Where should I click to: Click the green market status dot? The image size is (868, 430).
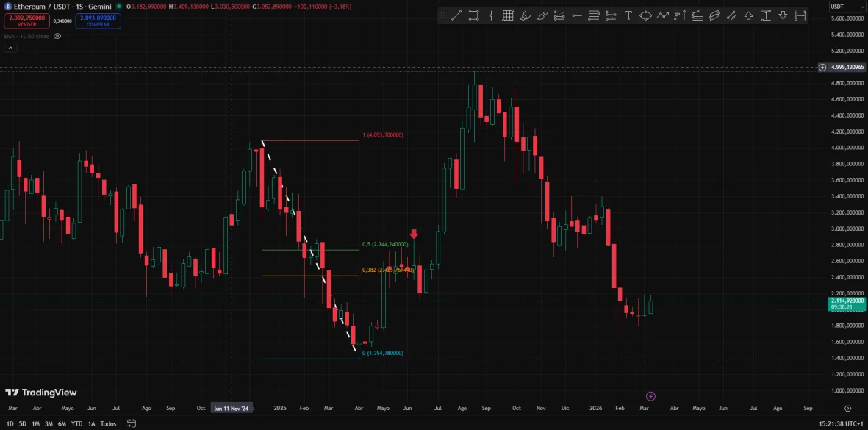point(118,7)
